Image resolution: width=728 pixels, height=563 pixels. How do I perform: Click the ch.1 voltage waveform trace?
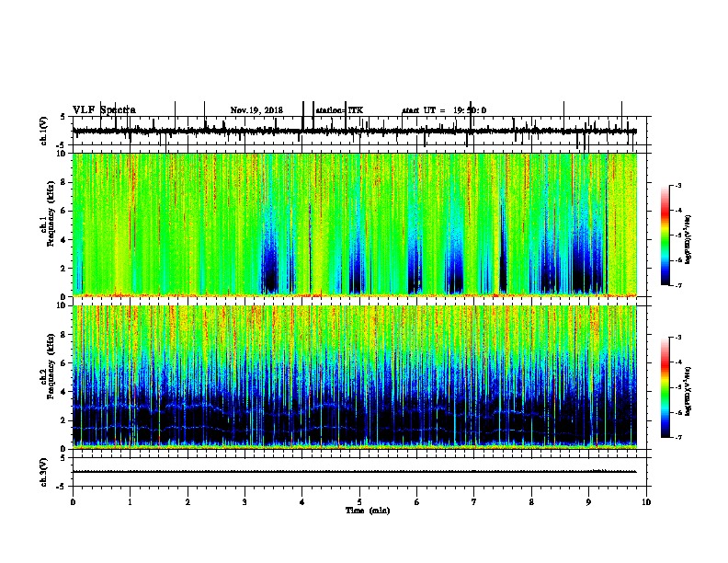click(355, 131)
